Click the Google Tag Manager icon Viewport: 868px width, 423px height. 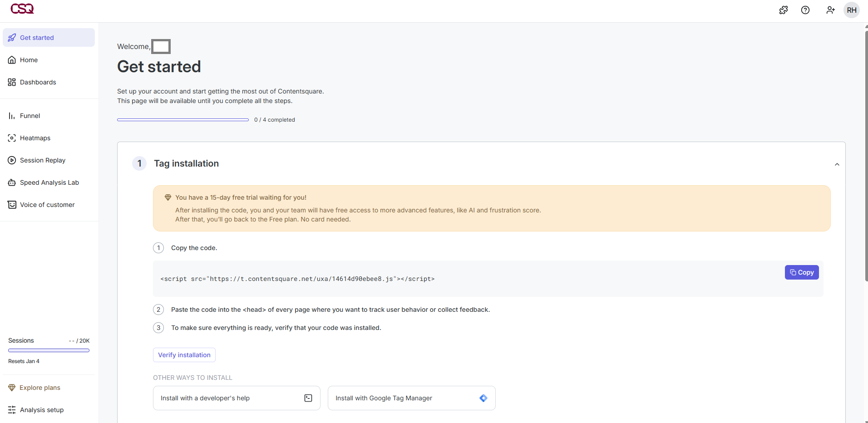tap(483, 398)
